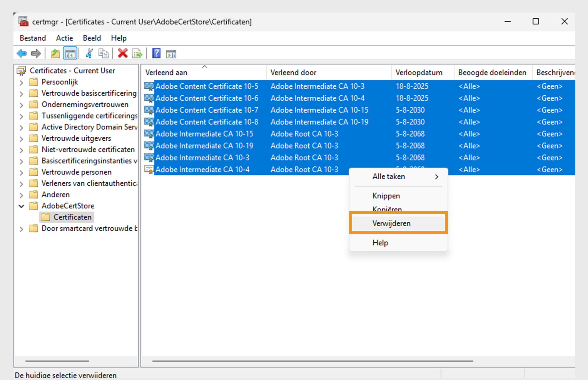Image resolution: width=588 pixels, height=380 pixels.
Task: Click certificate icon for Adobe Intermediate CA 10-19
Action: [x=149, y=146]
